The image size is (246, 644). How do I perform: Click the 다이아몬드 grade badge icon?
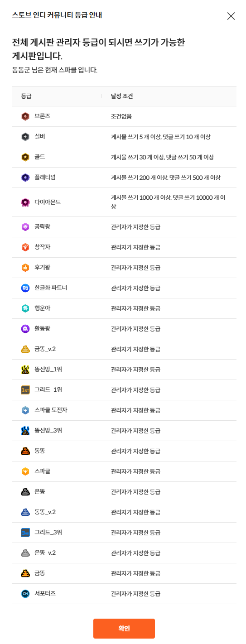(x=25, y=202)
